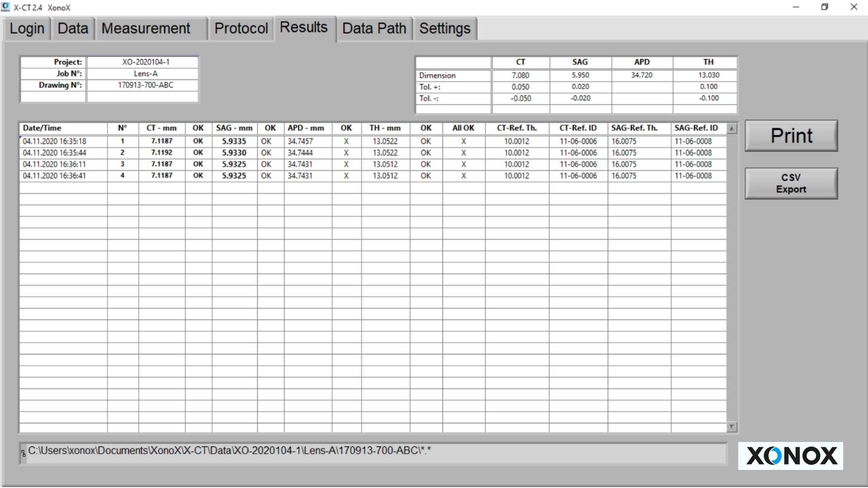The image size is (868, 488).
Task: Click the small browse icon beside file path
Action: pos(23,453)
